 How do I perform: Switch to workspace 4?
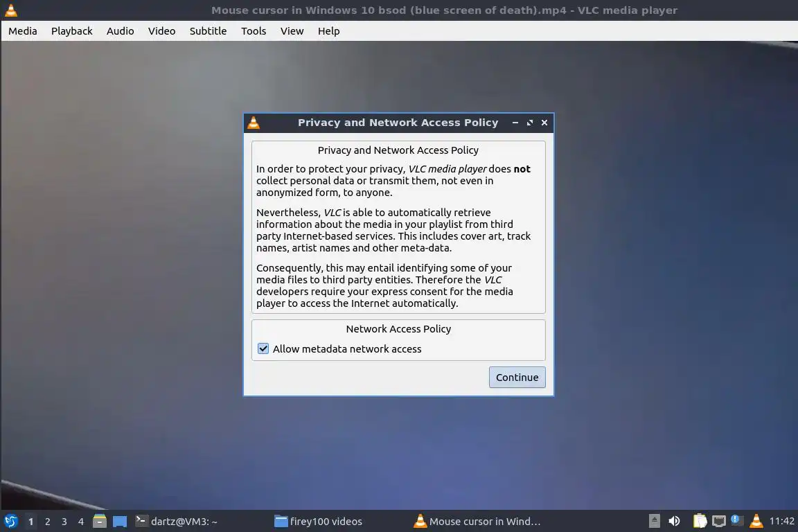pos(80,522)
